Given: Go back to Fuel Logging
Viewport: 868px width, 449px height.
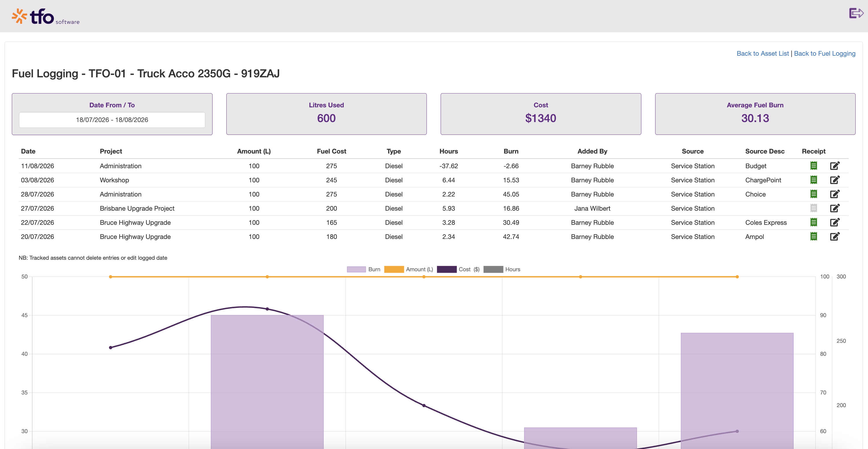Looking at the screenshot, I should point(824,53).
